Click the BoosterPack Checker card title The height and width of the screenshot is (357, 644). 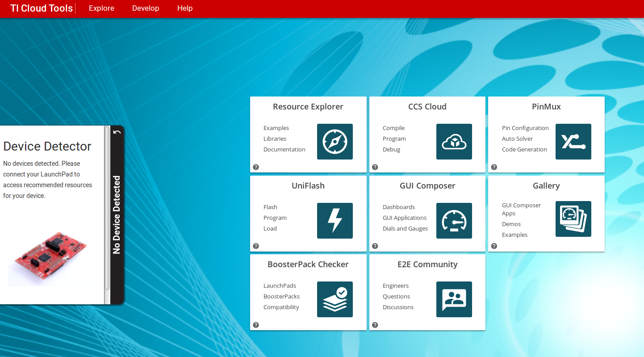(308, 265)
